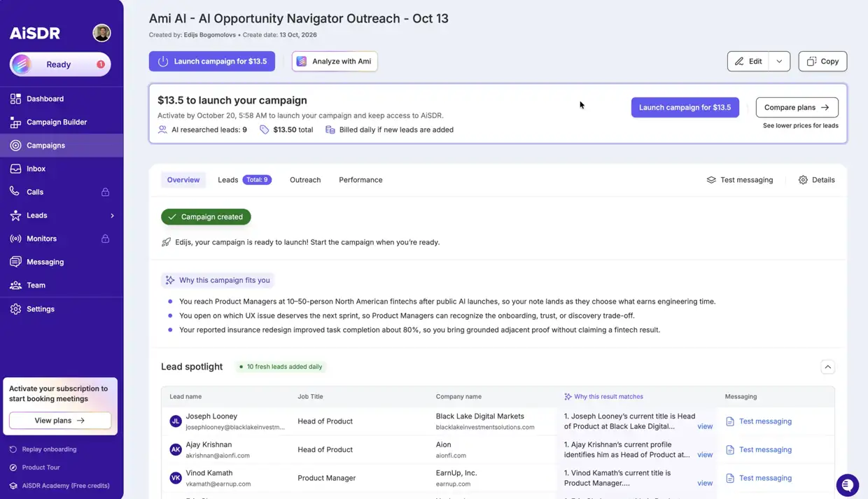The image size is (868, 499).
Task: Open Campaign Builder in the sidebar
Action: 62,122
